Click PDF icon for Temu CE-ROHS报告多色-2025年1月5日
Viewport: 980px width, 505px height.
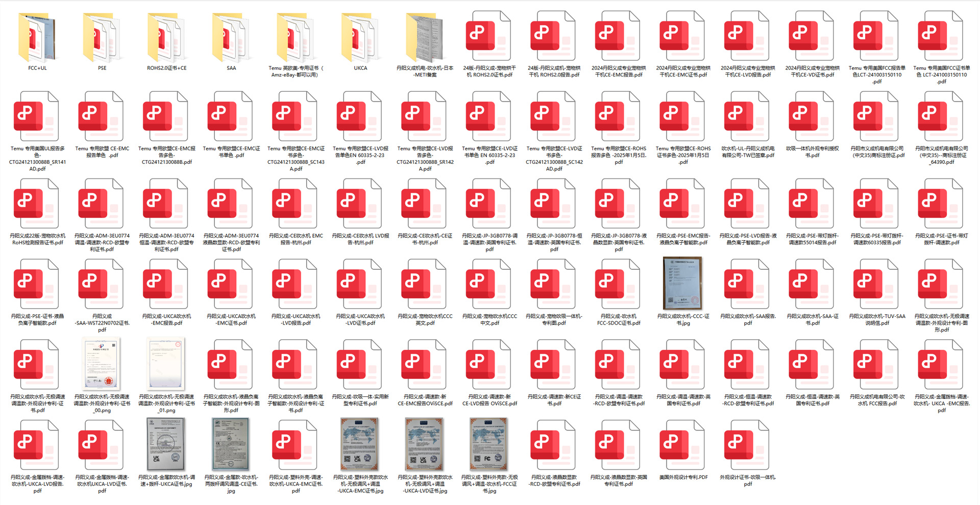pyautogui.click(x=619, y=117)
